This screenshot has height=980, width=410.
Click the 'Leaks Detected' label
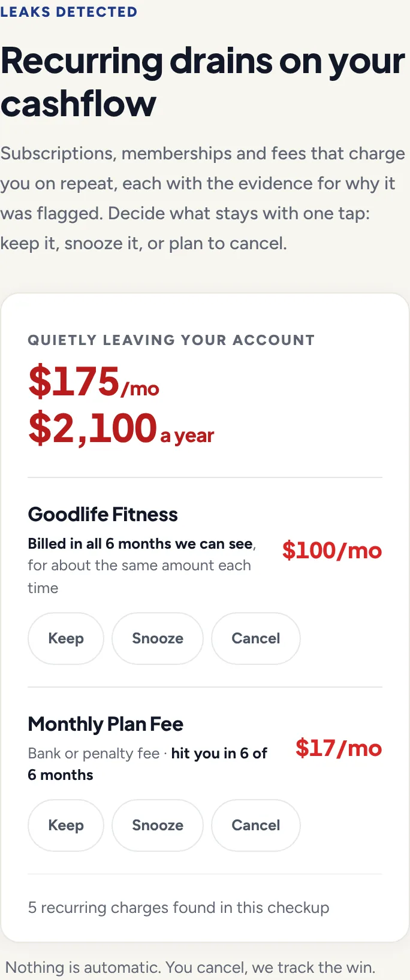(69, 12)
